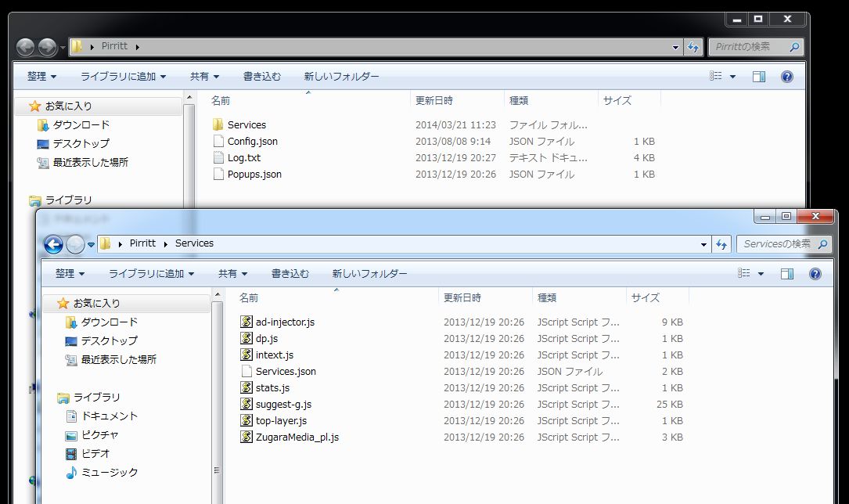
Task: Click Back arrow in Pirritt window
Action: coord(25,47)
